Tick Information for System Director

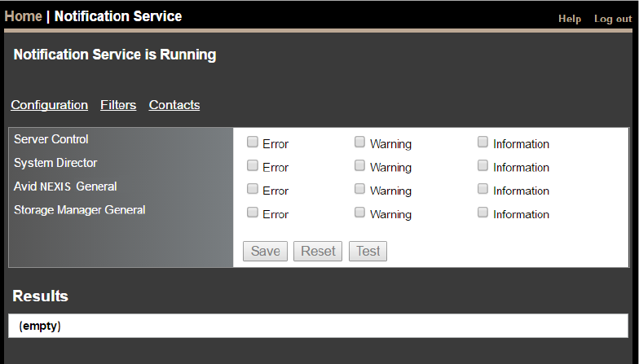tap(483, 166)
